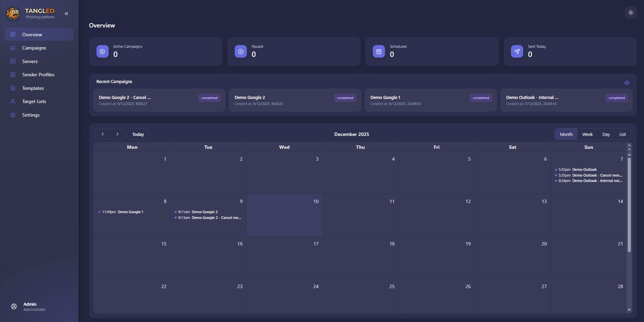Screen dimensions: 644x322
Task: Open the Campaigns section in the sidebar
Action: (x=34, y=48)
